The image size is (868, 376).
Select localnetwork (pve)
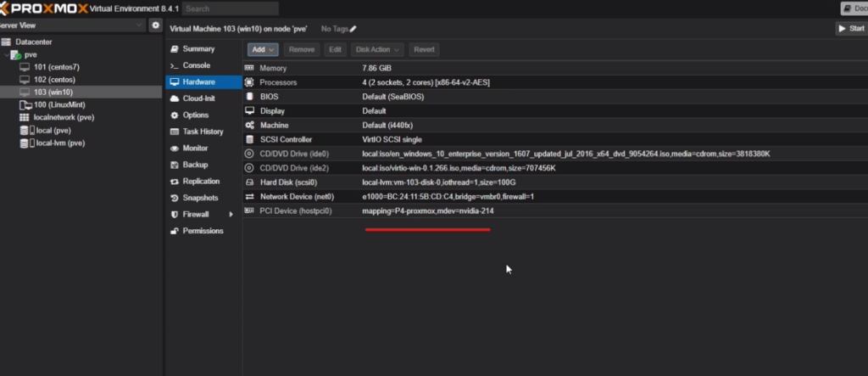(x=64, y=118)
